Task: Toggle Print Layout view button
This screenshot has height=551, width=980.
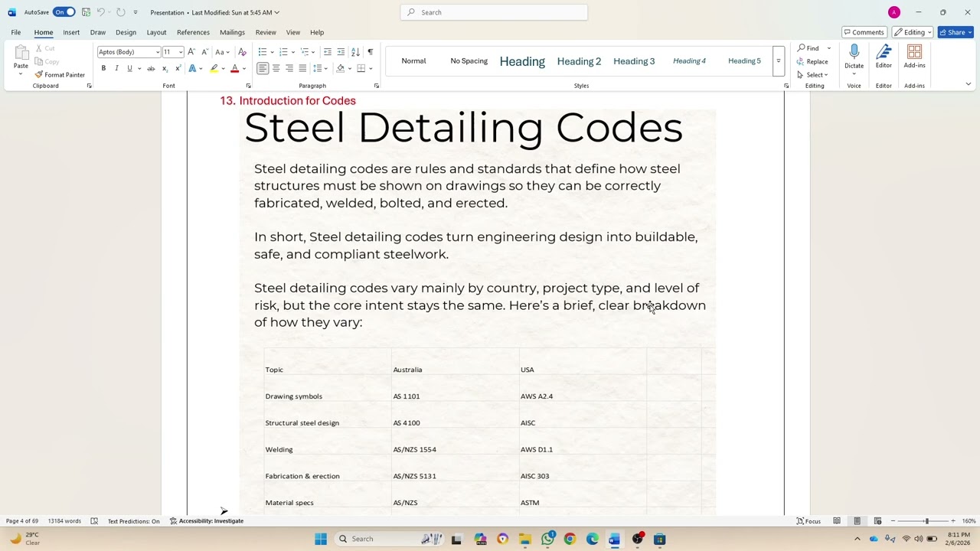Action: click(857, 521)
